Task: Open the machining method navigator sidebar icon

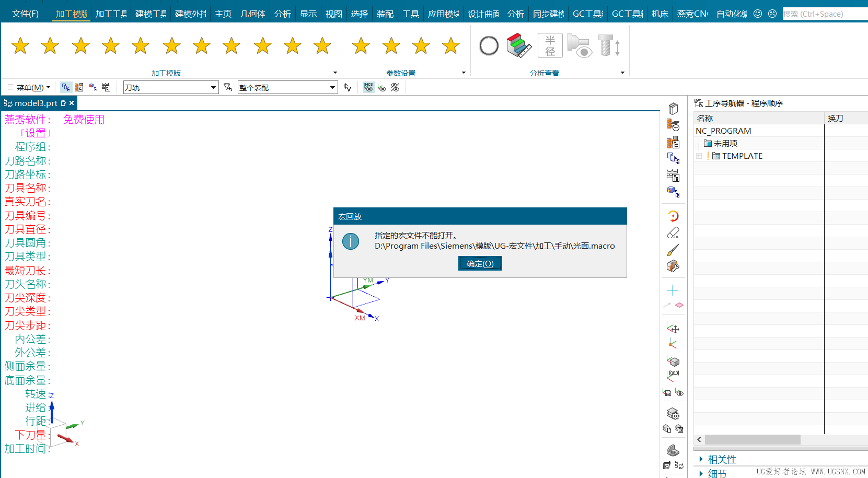Action: pyautogui.click(x=673, y=176)
